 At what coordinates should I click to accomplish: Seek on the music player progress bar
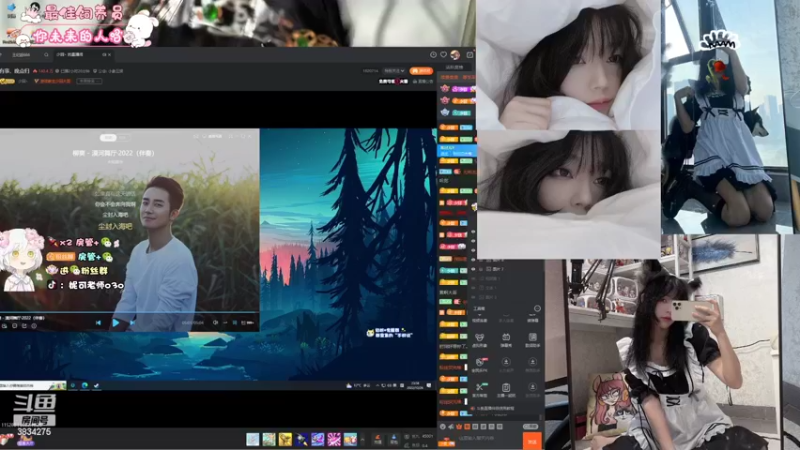point(130,313)
